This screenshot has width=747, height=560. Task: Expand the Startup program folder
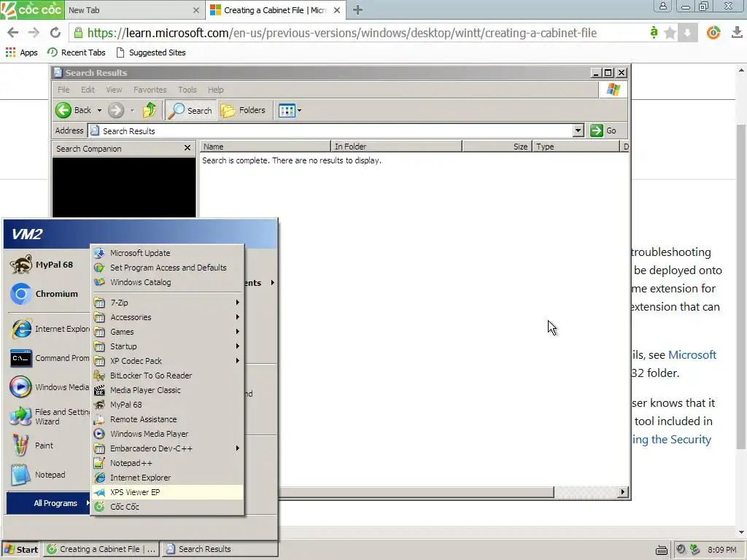coord(167,346)
